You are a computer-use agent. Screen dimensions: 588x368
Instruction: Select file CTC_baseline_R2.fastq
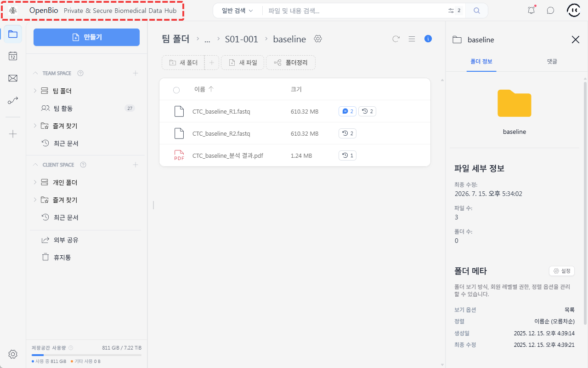[221, 133]
